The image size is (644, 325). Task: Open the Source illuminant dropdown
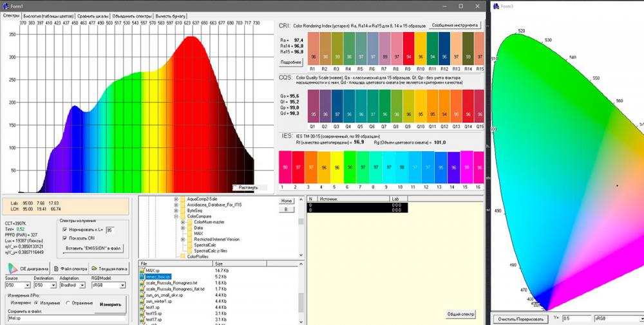pyautogui.click(x=28, y=285)
